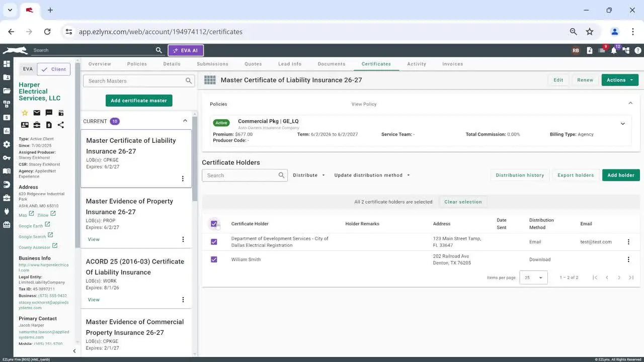Open the RB user avatar menu
644x362 pixels.
[576, 50]
